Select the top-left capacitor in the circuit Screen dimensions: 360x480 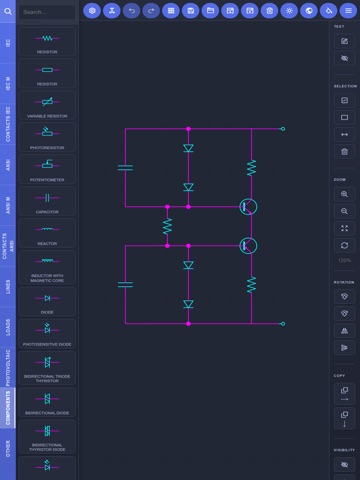(125, 167)
